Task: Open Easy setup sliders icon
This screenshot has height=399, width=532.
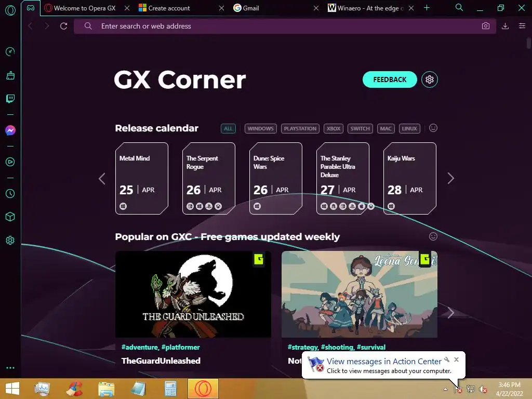Action: coord(522,26)
